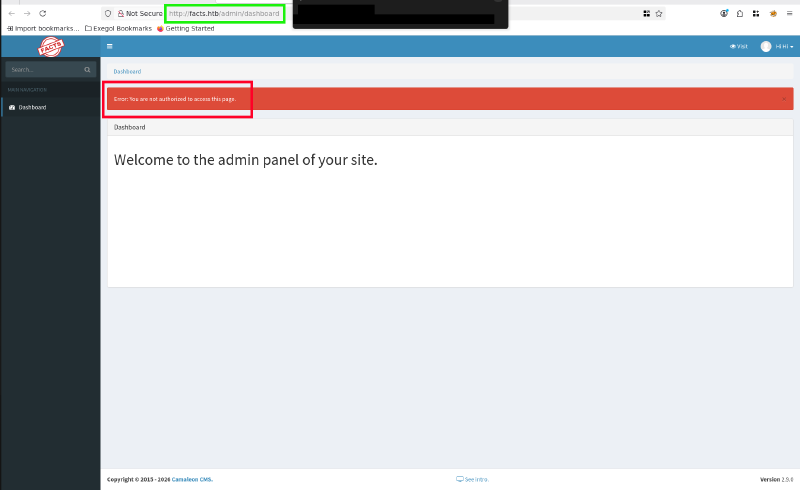Open the Firefox application menu
Viewport: 800px width, 490px height.
pos(789,13)
